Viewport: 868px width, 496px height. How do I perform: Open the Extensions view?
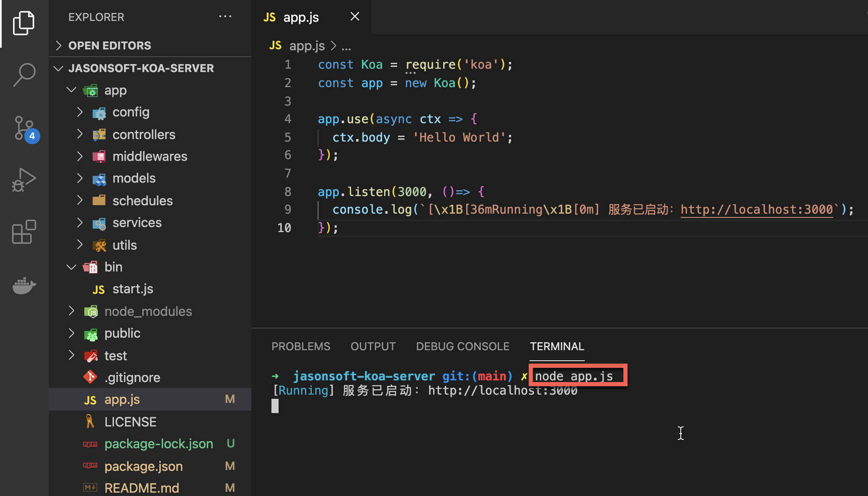(x=24, y=231)
